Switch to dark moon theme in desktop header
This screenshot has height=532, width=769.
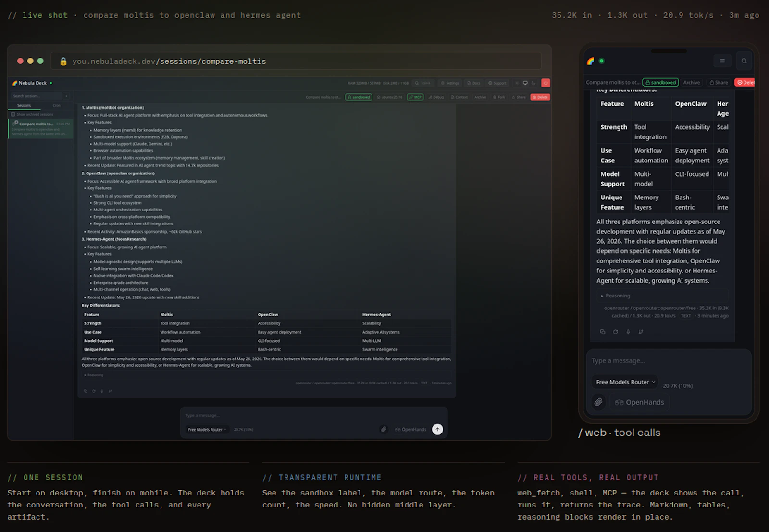point(533,83)
